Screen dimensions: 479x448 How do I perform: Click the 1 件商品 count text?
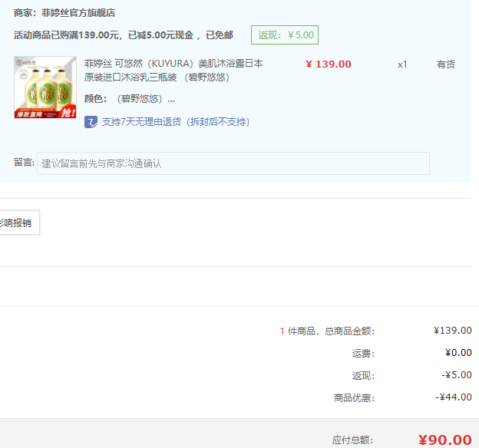(298, 331)
